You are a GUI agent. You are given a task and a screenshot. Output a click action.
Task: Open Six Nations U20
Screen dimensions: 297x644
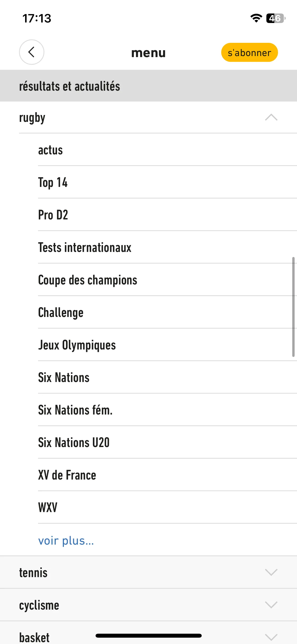(167, 443)
